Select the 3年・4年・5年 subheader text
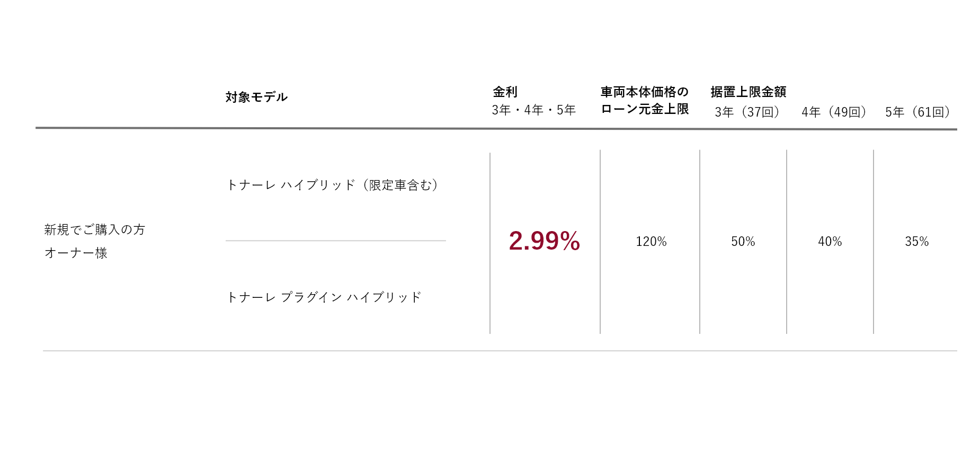This screenshot has width=980, height=451. coord(533,110)
